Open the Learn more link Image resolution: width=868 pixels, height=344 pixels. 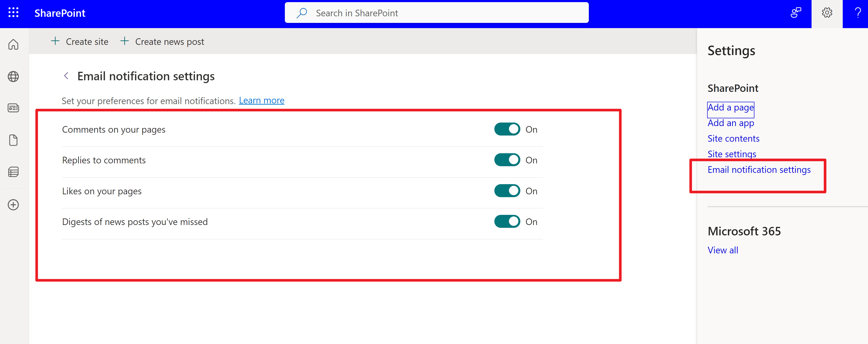coord(261,100)
